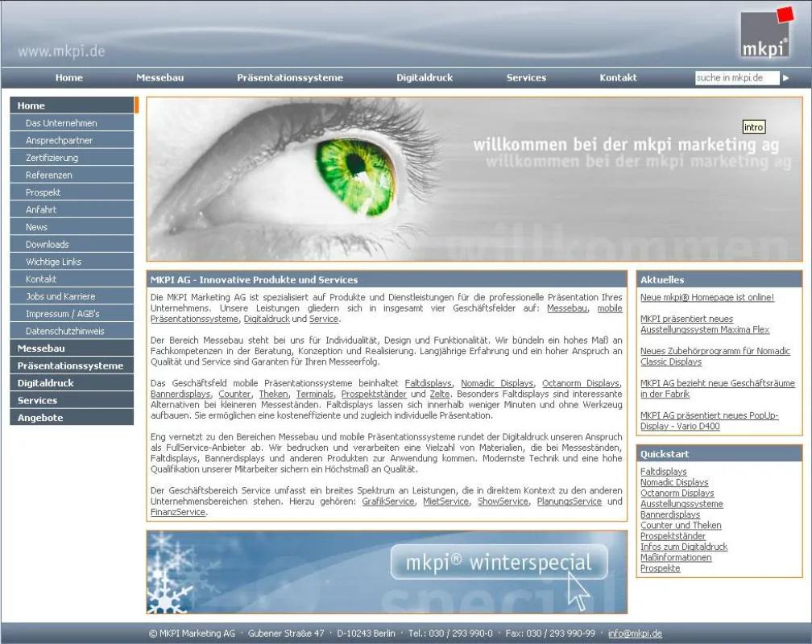Viewport: 812px width, 644px height.
Task: Open 'Nomadic Displays' in Quickstart list
Action: pos(674,482)
